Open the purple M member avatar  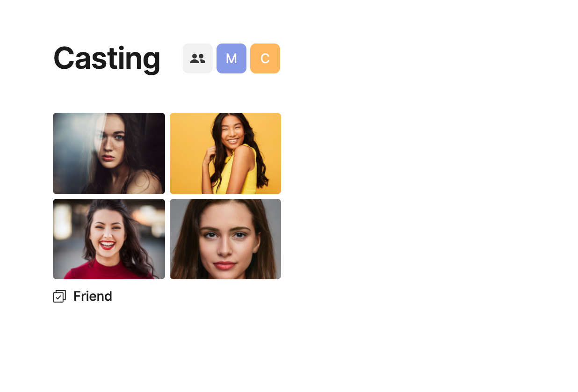point(231,58)
